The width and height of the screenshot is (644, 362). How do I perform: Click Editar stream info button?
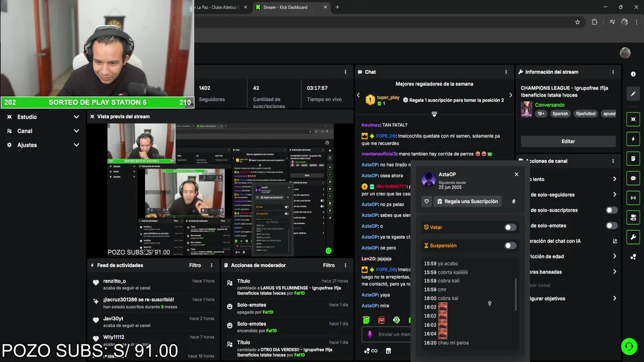pyautogui.click(x=568, y=141)
